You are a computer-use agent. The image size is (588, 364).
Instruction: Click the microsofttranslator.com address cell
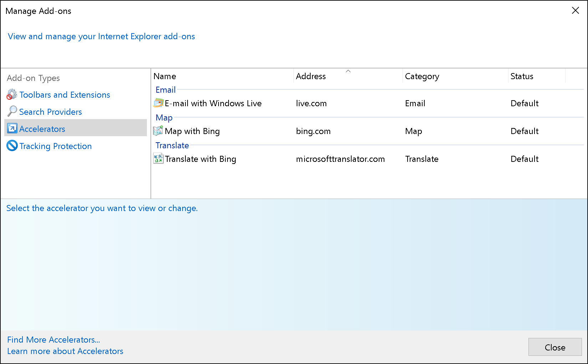(x=340, y=159)
